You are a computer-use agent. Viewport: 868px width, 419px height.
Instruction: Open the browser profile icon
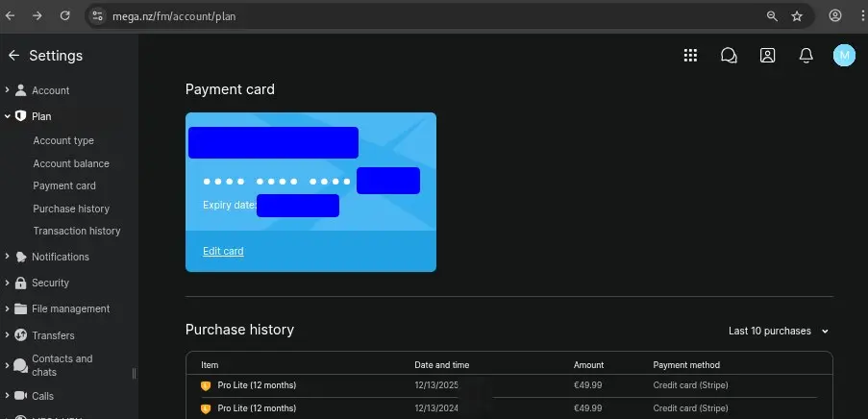pos(834,16)
